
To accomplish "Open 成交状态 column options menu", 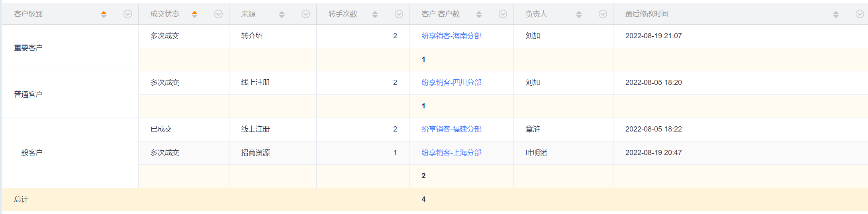I will 218,14.
